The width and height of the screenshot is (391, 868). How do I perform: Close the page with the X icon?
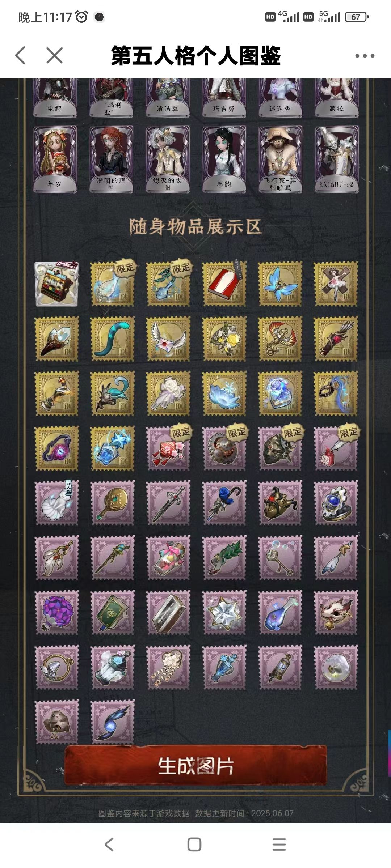click(55, 55)
